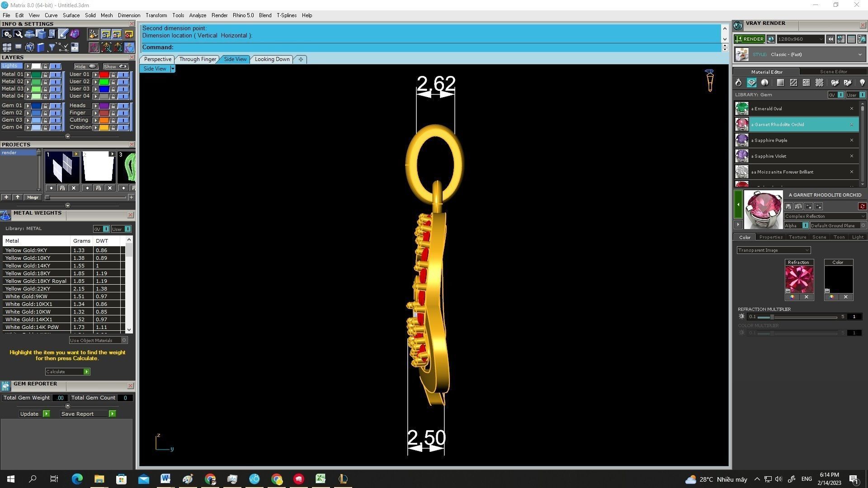Image resolution: width=868 pixels, height=488 pixels.
Task: Click the four-viewport layout icon
Action: pyautogui.click(x=7, y=47)
